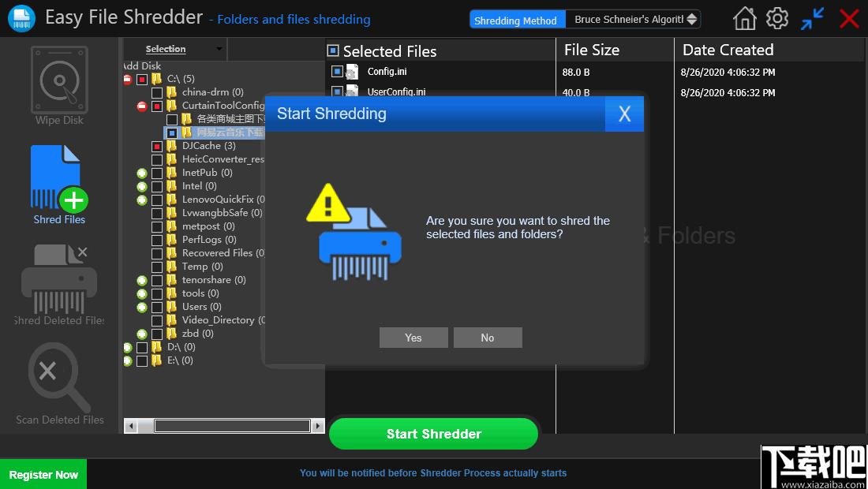Uncheck the UserConfig.ini checkbox
Screen dimensions: 868x489
(x=337, y=91)
